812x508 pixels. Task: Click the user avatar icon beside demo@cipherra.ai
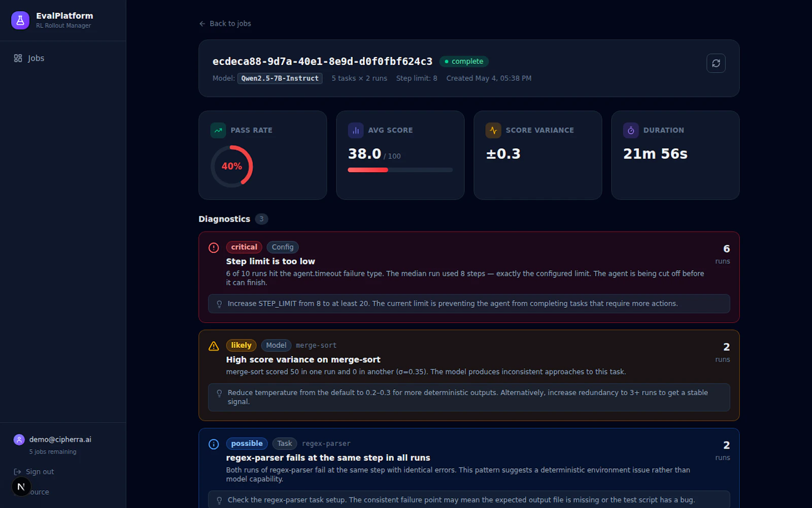pos(19,440)
